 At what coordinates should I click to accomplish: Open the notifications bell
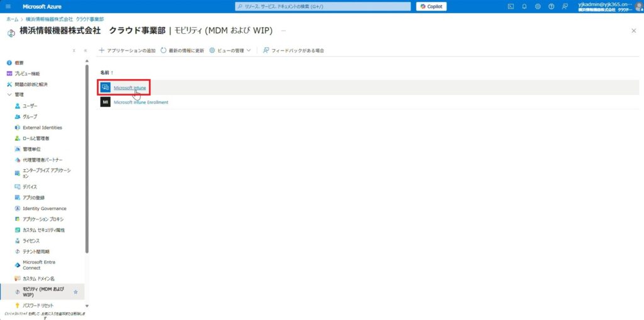click(525, 6)
